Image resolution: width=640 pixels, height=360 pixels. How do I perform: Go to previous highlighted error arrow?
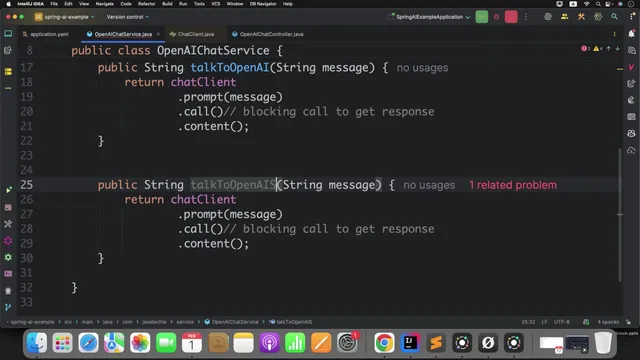[x=609, y=49]
